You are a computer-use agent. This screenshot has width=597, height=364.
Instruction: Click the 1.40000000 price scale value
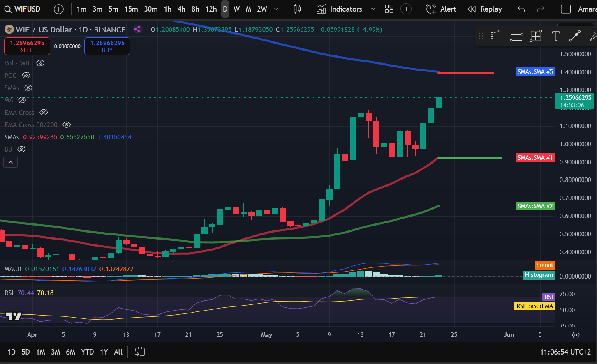pyautogui.click(x=576, y=72)
